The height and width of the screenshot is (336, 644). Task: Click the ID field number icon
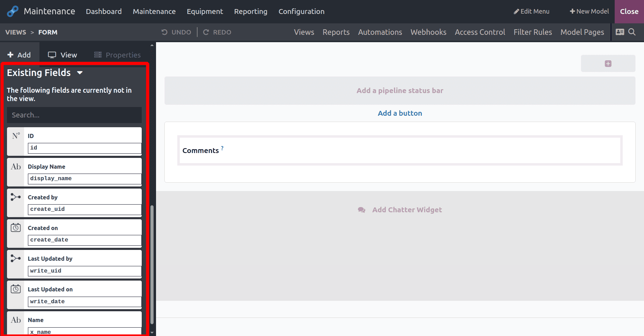pos(16,136)
